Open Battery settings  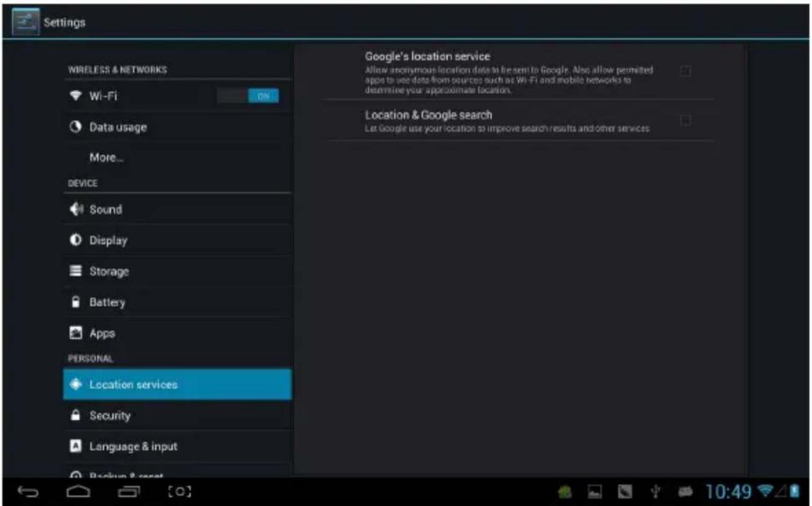pos(178,302)
